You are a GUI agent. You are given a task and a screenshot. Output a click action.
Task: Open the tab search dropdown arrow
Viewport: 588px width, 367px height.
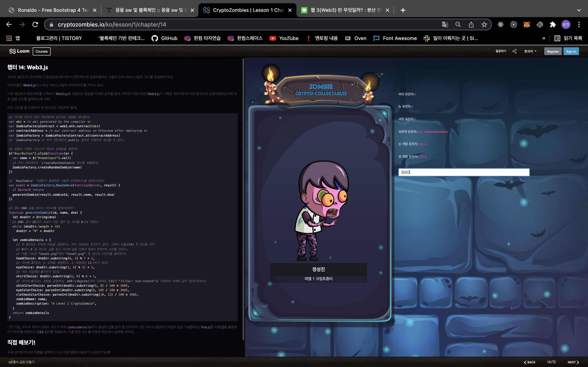tap(579, 10)
